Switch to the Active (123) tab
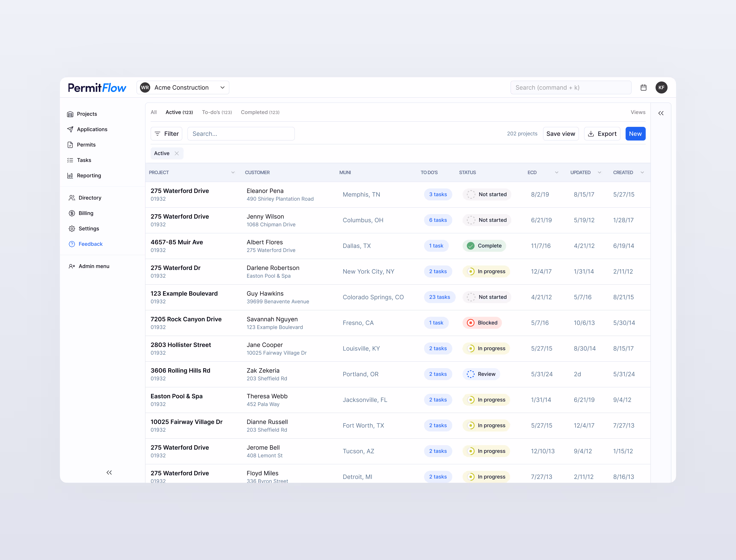Image resolution: width=736 pixels, height=560 pixels. (179, 112)
